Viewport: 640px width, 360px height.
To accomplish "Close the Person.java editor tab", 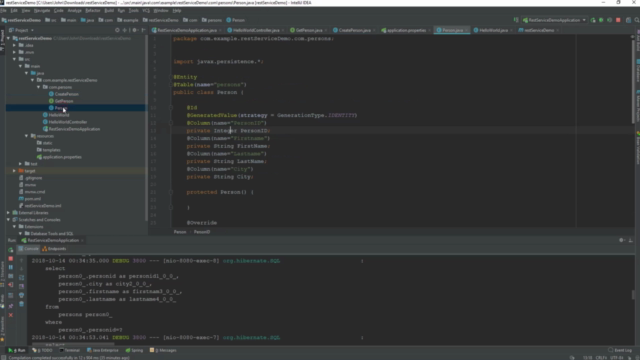I will [x=467, y=30].
